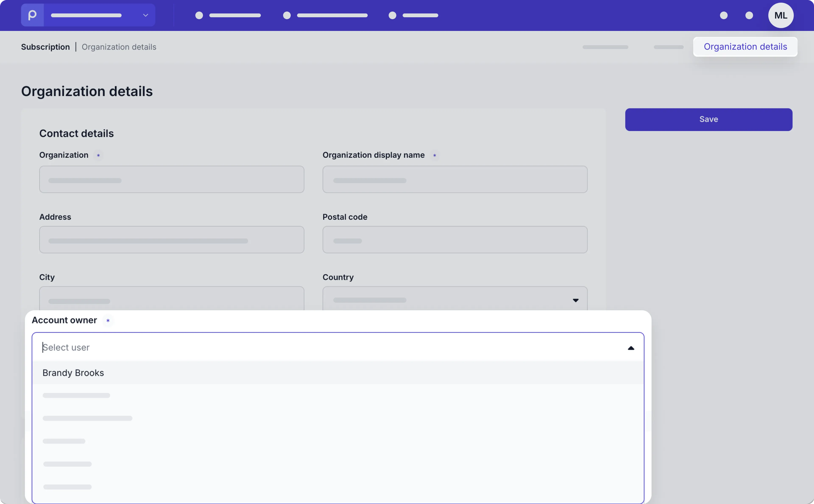Click the app logo in the top bar

click(32, 15)
